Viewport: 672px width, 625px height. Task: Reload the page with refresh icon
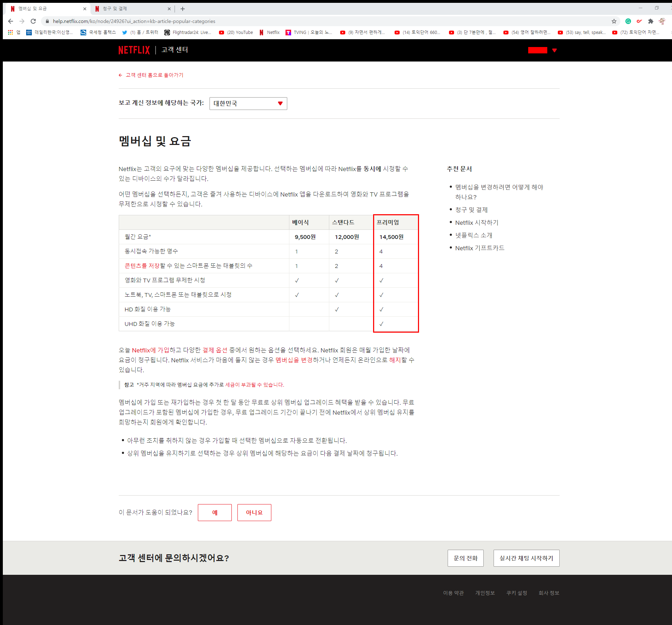click(33, 21)
